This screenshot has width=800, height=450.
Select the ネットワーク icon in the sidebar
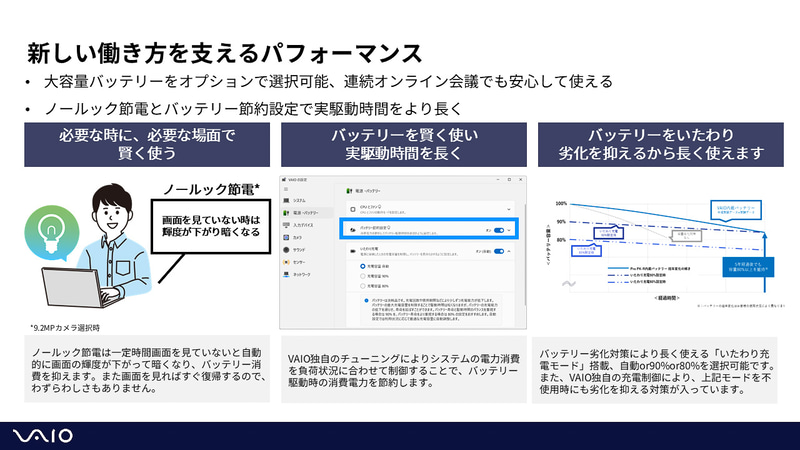click(286, 274)
